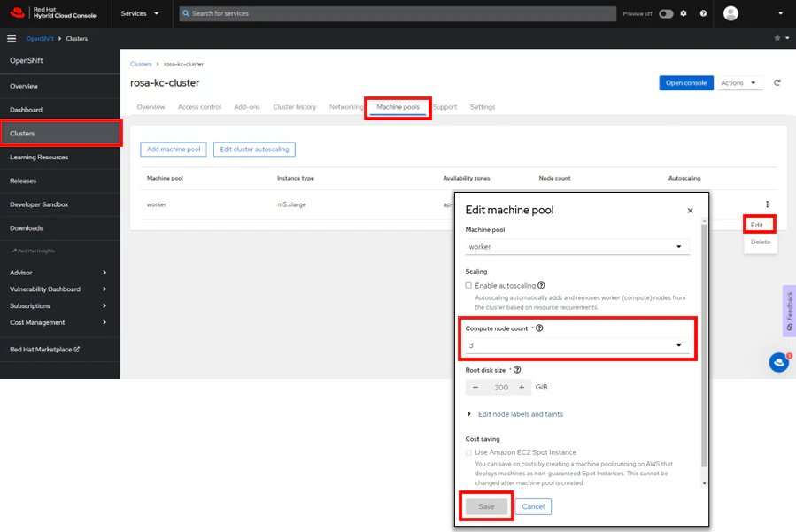
Task: Click Root disk size help icon
Action: tap(517, 369)
